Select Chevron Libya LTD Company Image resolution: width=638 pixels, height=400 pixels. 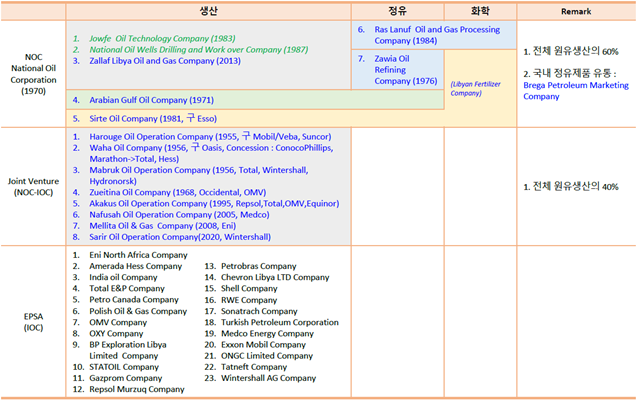pyautogui.click(x=275, y=278)
